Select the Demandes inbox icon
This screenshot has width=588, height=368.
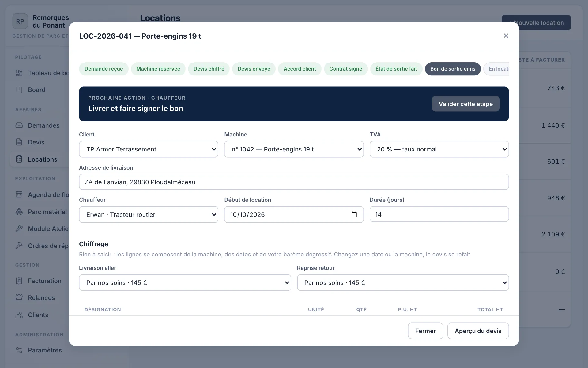click(x=19, y=125)
